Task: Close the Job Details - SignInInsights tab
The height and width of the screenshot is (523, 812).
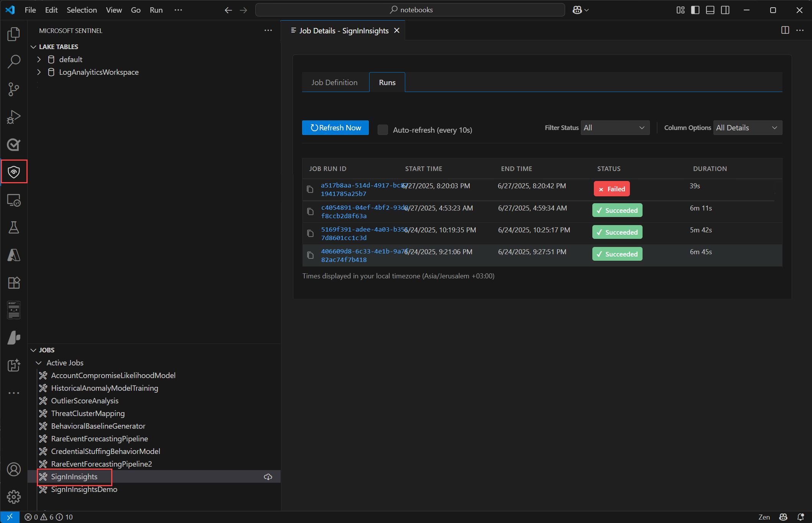Action: click(x=397, y=30)
